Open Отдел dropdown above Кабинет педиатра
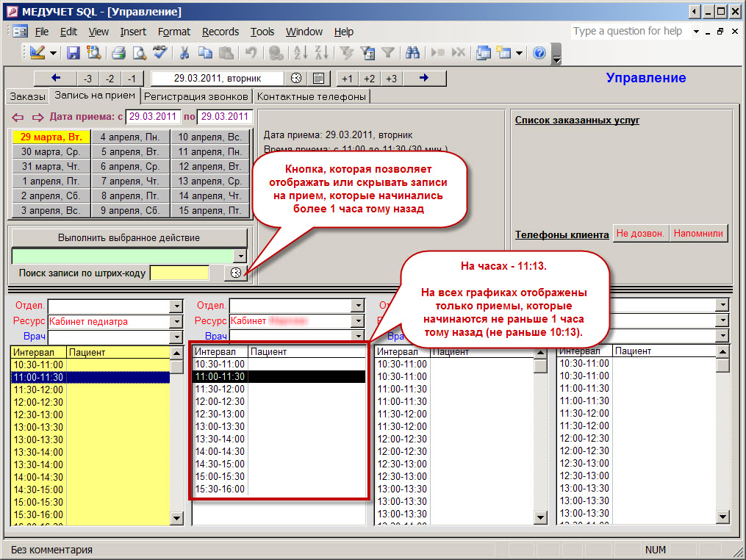 point(176,306)
